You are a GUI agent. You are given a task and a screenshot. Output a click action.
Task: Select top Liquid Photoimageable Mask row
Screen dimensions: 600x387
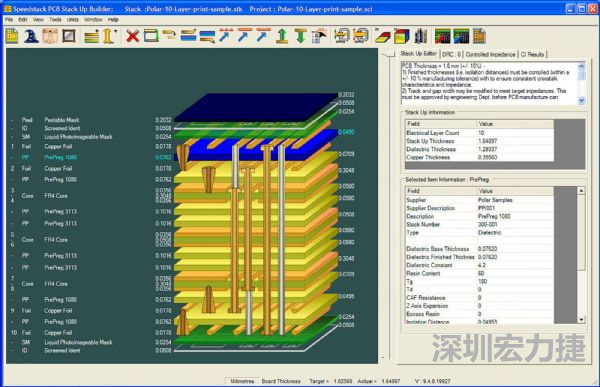[91, 137]
